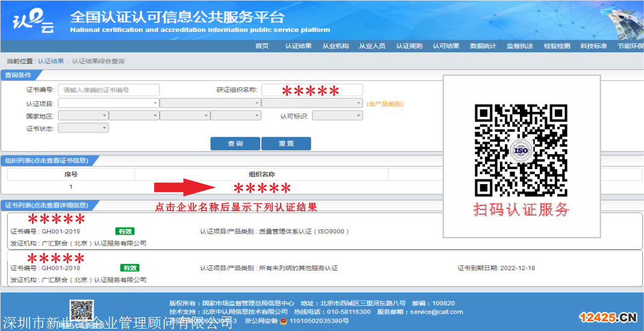Select 数据统计 in the navigation bar
The height and width of the screenshot is (331, 644).
[x=483, y=46]
